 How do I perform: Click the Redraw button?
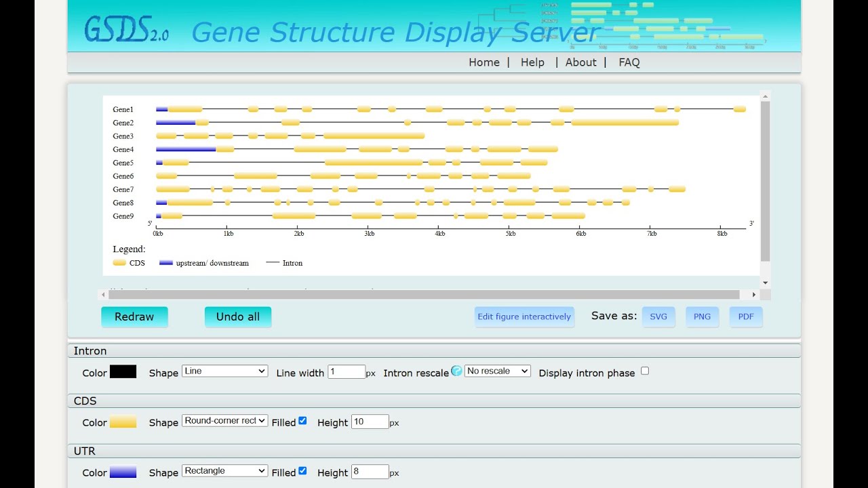(x=134, y=317)
